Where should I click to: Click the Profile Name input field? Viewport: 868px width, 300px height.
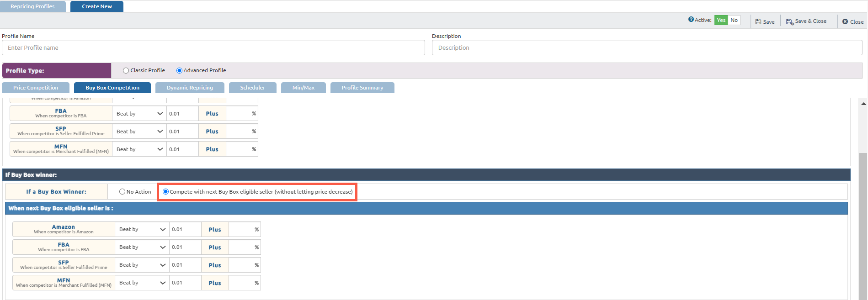[x=213, y=47]
